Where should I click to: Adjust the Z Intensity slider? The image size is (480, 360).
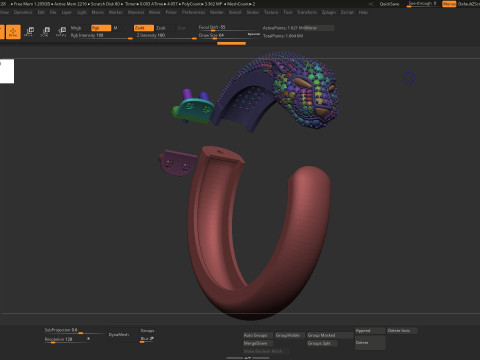pos(166,35)
